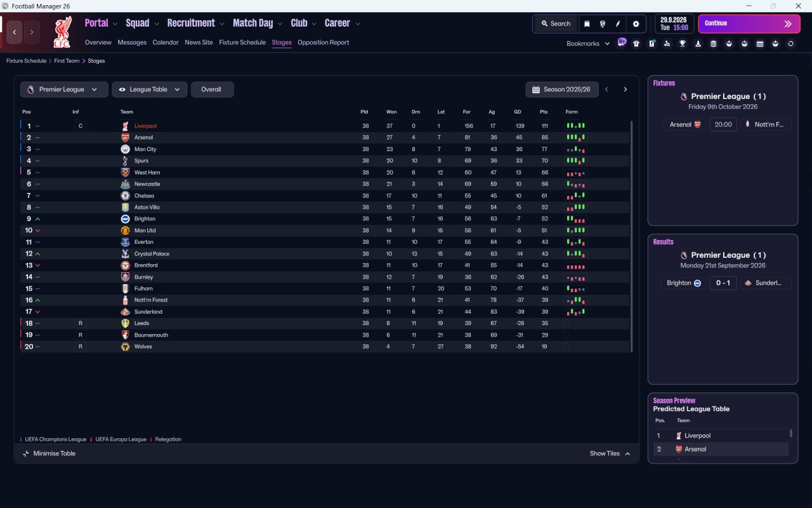Click the league table vertical scrollbar
The height and width of the screenshot is (508, 812).
(x=631, y=236)
